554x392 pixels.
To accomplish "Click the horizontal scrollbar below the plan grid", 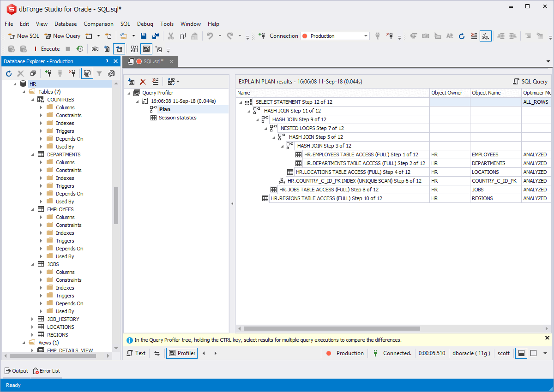I will tap(331, 329).
